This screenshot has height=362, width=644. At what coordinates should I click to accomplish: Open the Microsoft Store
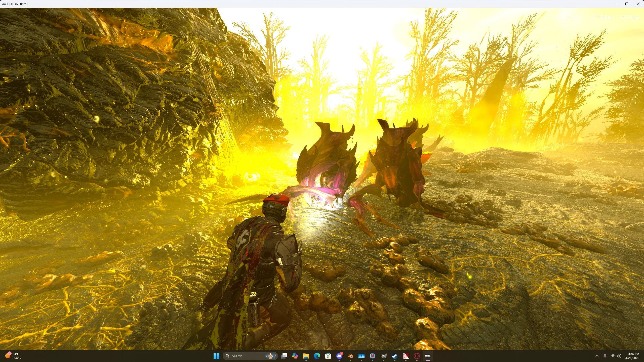[328, 356]
